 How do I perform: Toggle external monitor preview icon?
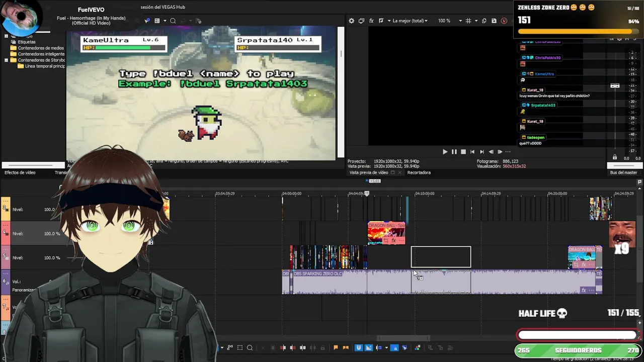pyautogui.click(x=361, y=21)
